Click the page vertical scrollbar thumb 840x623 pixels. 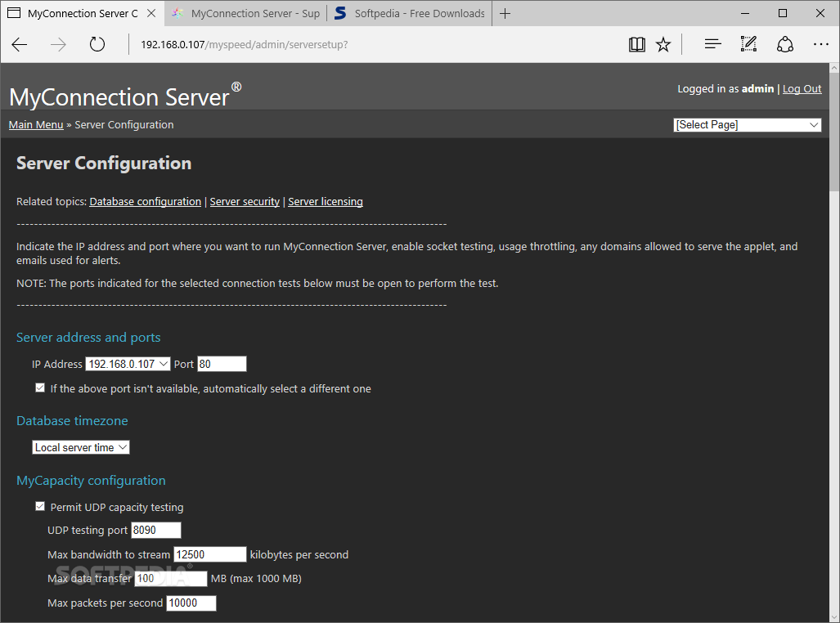pos(834,132)
